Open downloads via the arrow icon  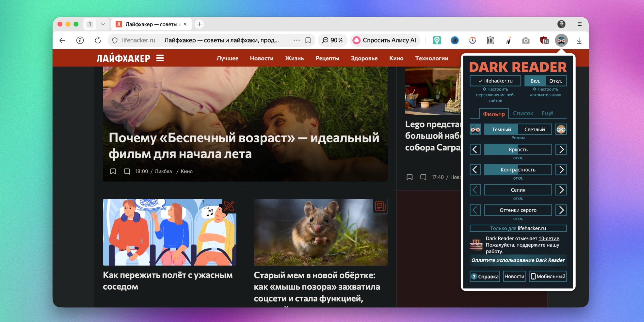point(579,40)
